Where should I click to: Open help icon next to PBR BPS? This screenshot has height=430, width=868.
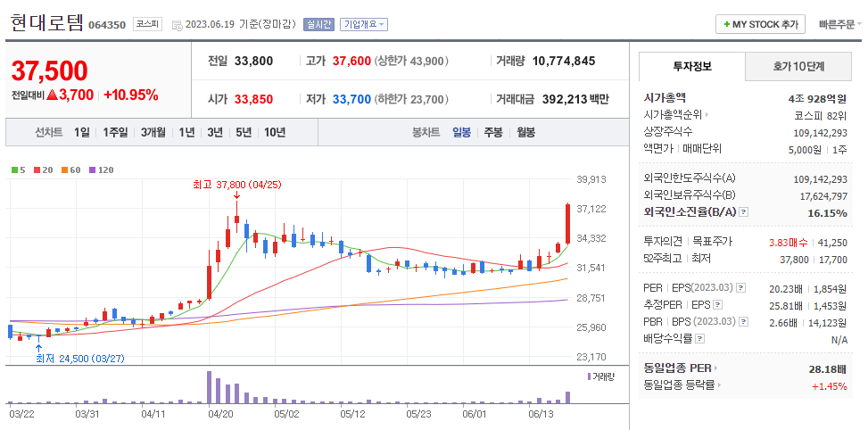point(743,321)
